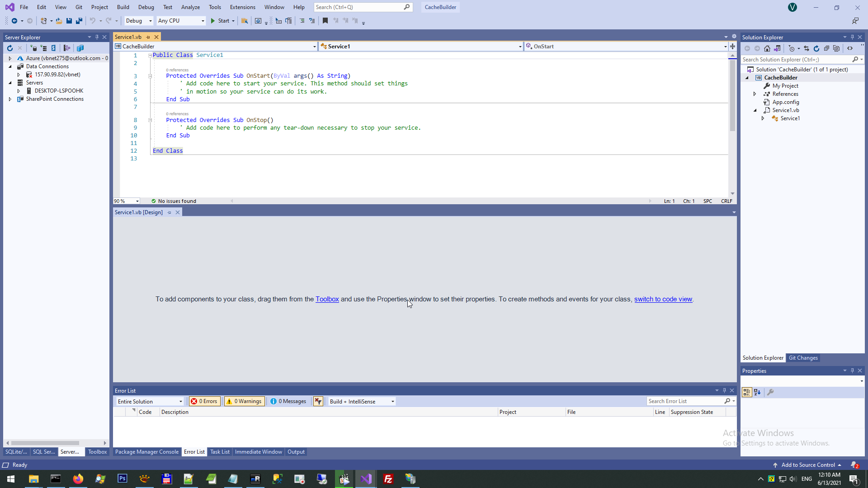Toggle the 0 Errors filter button
868x488 pixels.
(204, 401)
